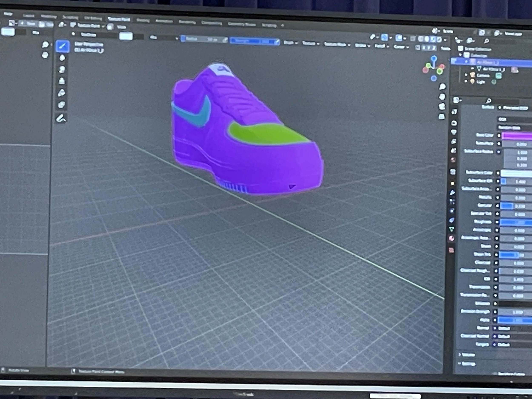Switch to the Shading workspace tab

point(143,20)
